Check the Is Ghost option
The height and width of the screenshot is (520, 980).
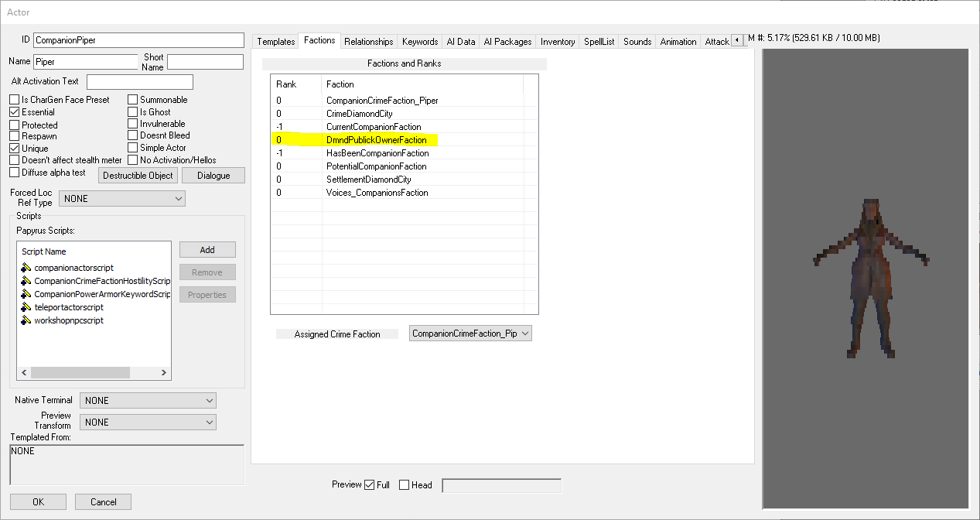pyautogui.click(x=132, y=112)
